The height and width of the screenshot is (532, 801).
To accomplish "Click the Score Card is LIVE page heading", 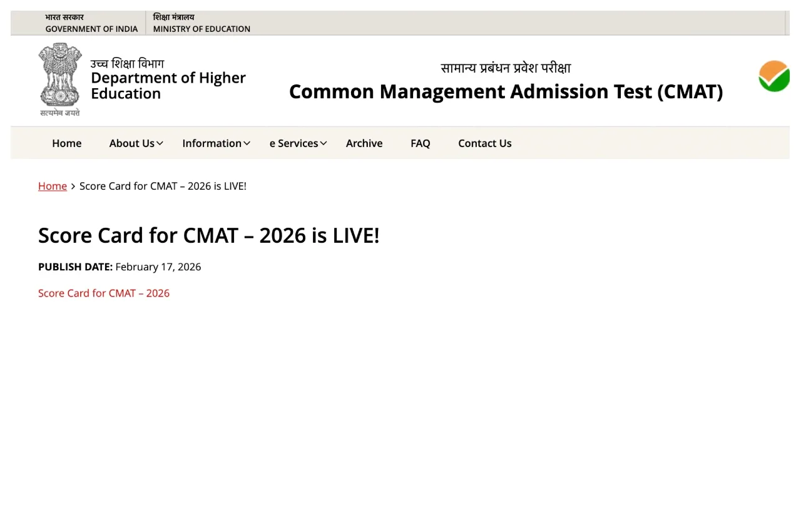I will pyautogui.click(x=208, y=235).
